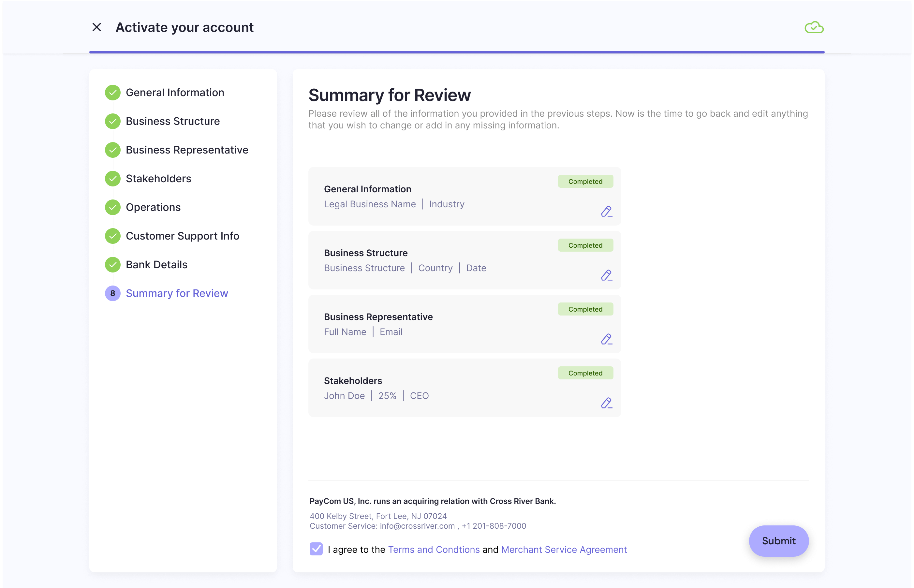Screen dimensions: 914x588
Task: Click the CEO role text
Action: tap(419, 396)
